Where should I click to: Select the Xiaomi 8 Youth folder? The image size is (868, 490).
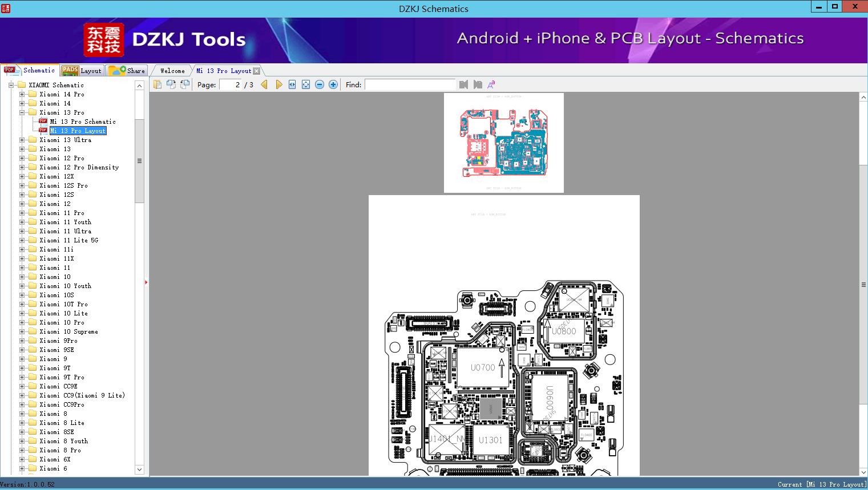click(63, 441)
